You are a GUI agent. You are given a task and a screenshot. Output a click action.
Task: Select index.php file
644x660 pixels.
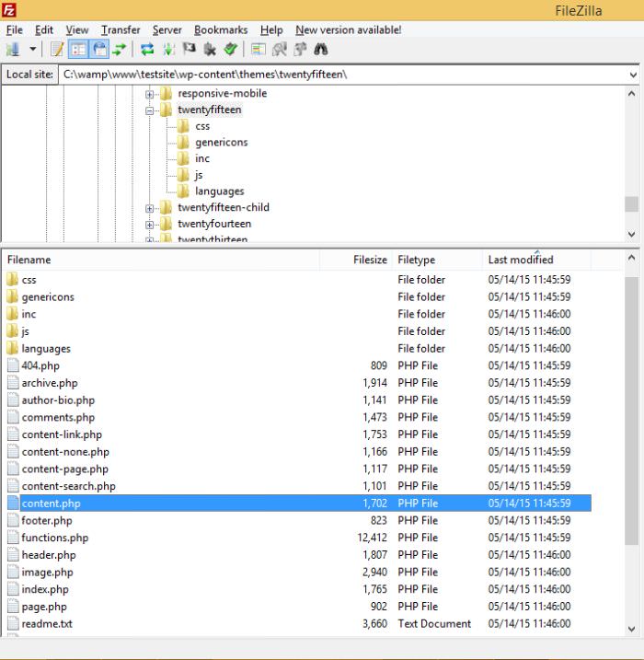tap(297, 589)
